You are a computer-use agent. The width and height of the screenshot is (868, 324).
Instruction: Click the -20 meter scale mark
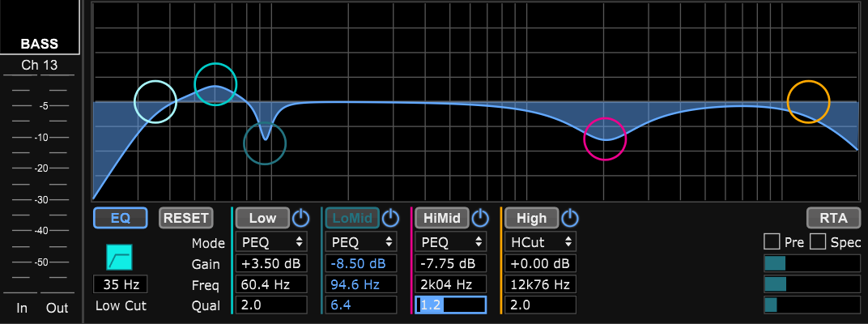coord(43,168)
